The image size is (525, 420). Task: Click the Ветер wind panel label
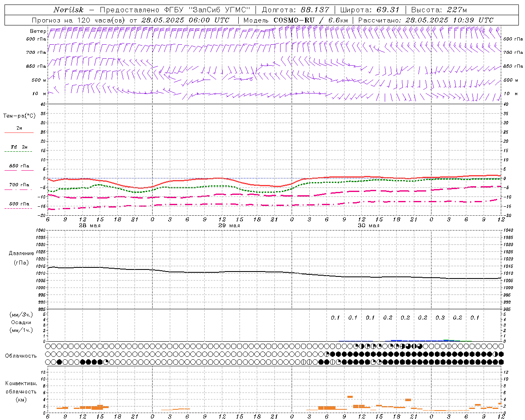pyautogui.click(x=38, y=31)
